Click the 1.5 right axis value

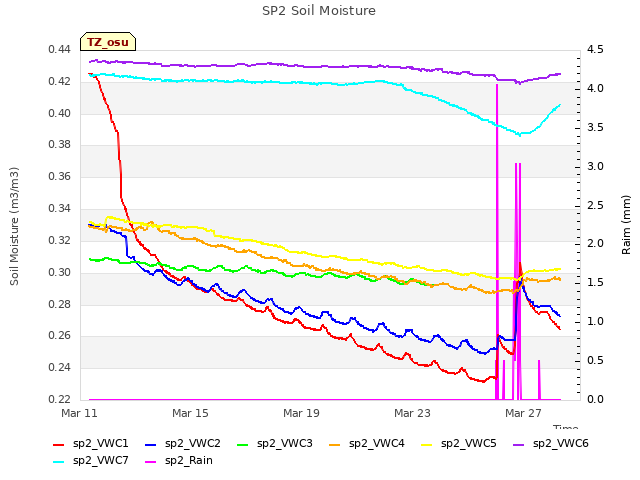(595, 282)
